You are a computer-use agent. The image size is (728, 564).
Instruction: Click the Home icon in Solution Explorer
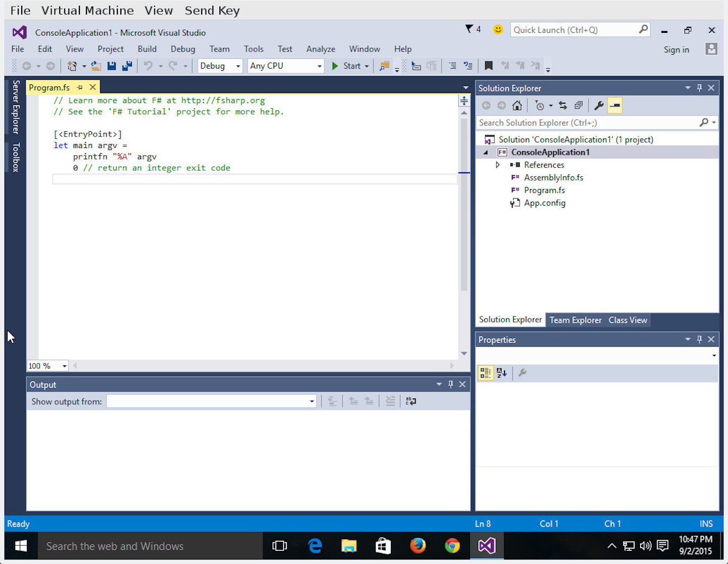pyautogui.click(x=517, y=106)
